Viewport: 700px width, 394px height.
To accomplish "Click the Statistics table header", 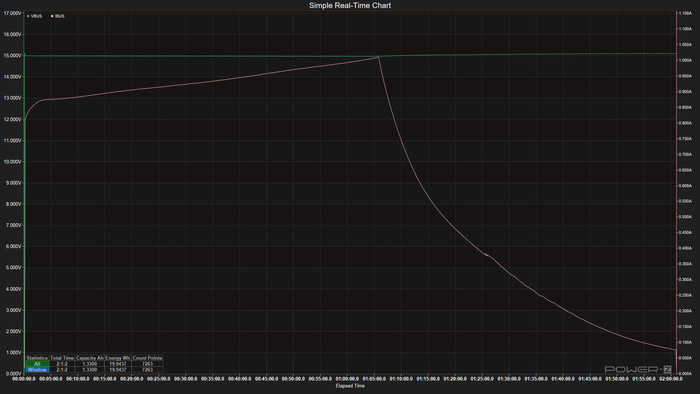I will click(37, 358).
